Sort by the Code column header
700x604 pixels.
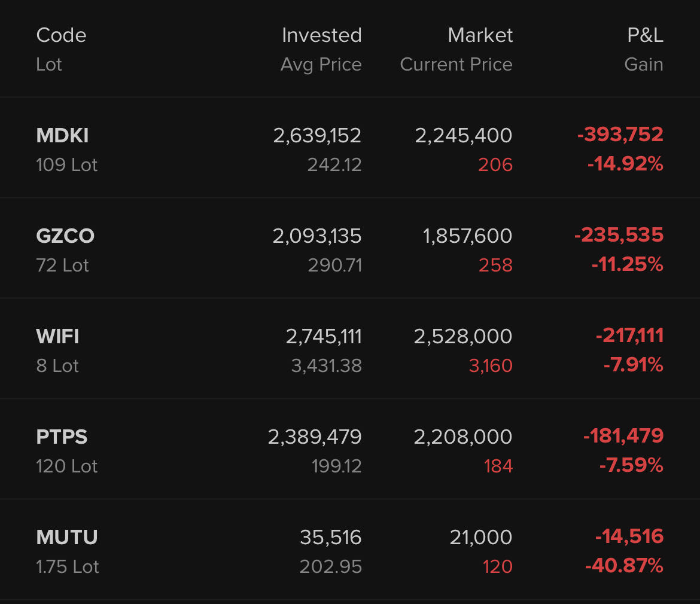click(x=61, y=35)
